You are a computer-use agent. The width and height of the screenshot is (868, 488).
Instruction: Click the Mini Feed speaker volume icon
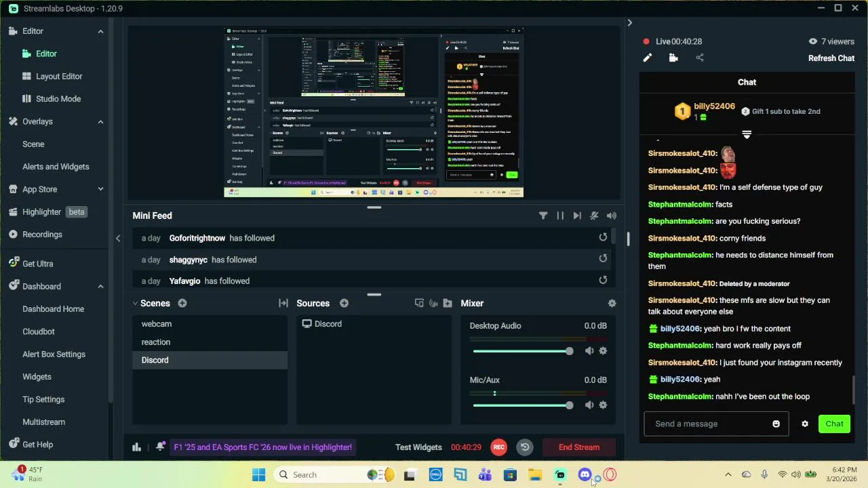(x=612, y=216)
